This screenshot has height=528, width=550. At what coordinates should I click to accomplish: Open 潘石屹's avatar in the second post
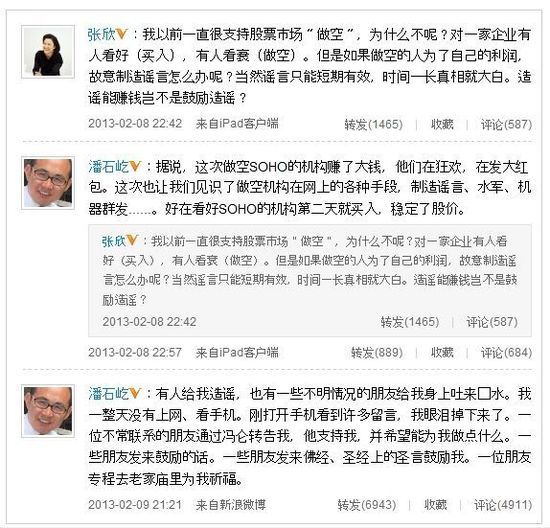point(48,183)
